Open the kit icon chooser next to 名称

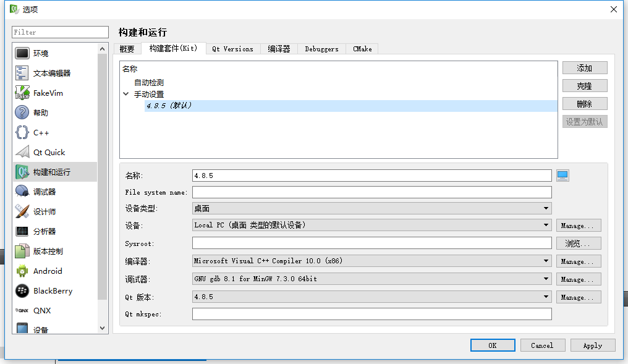[x=562, y=175]
